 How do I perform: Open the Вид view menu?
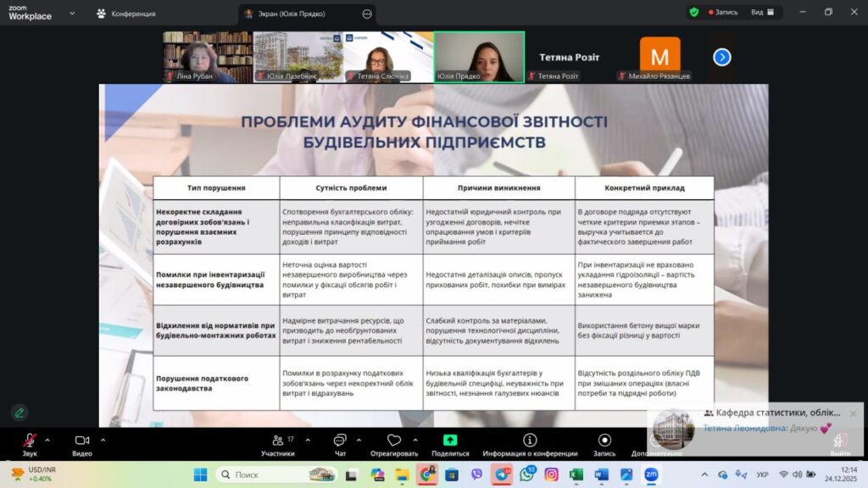[x=761, y=13]
